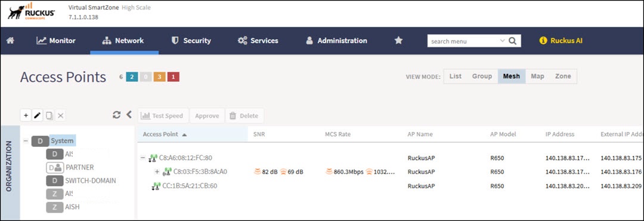The height and width of the screenshot is (221, 644).
Task: Click the System domain D icon
Action: 40,141
